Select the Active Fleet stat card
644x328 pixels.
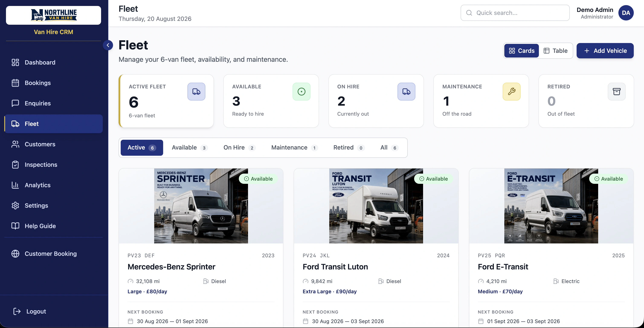(166, 101)
